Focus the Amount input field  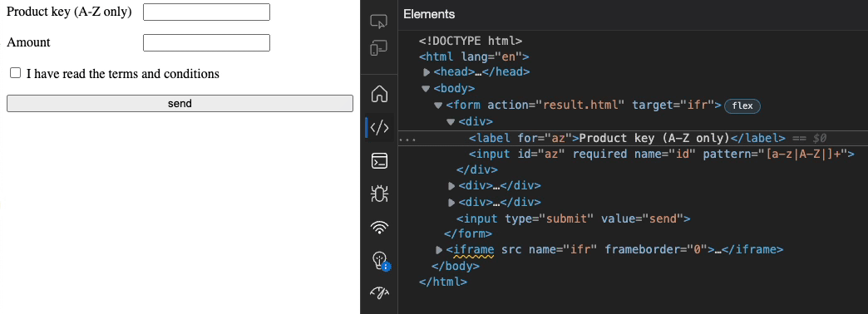[206, 42]
